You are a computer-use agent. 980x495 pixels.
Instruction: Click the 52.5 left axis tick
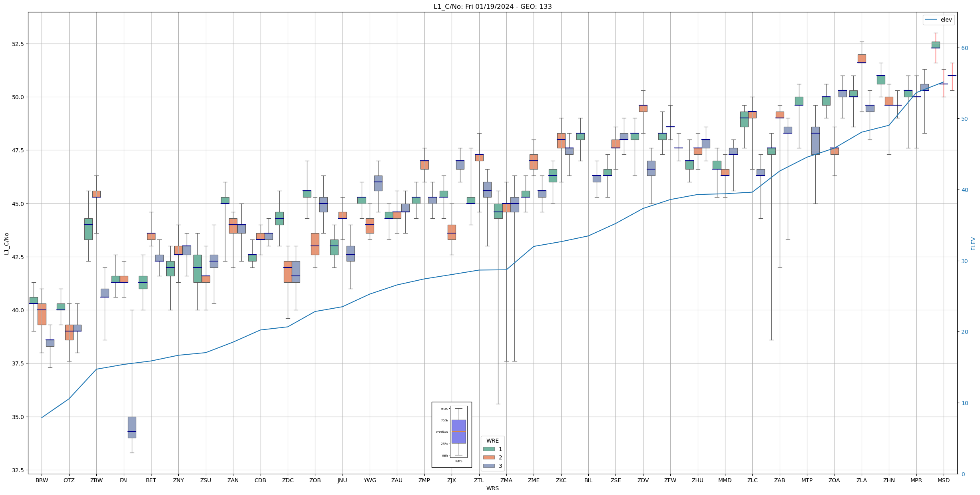coord(17,44)
